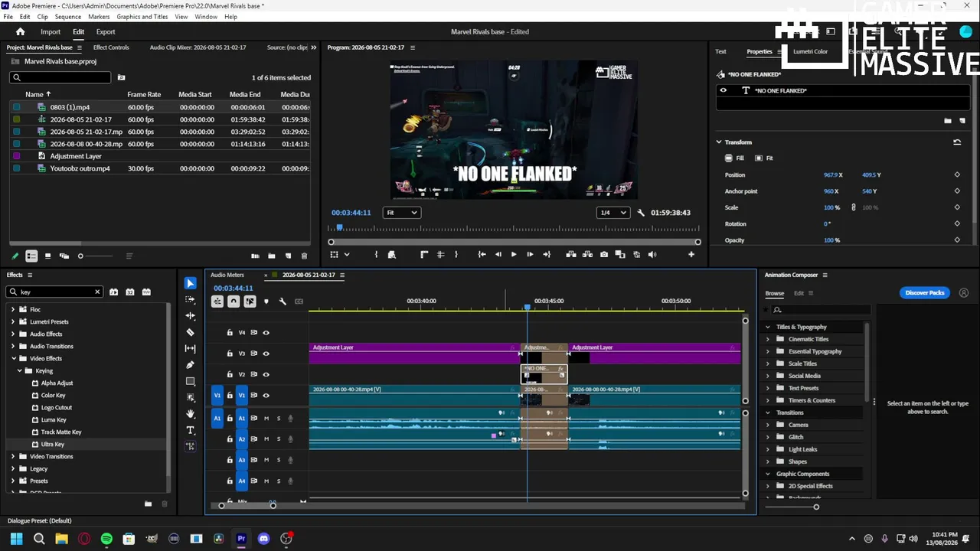Switch to the Text panel tab
This screenshot has width=980, height=551.
(x=720, y=52)
